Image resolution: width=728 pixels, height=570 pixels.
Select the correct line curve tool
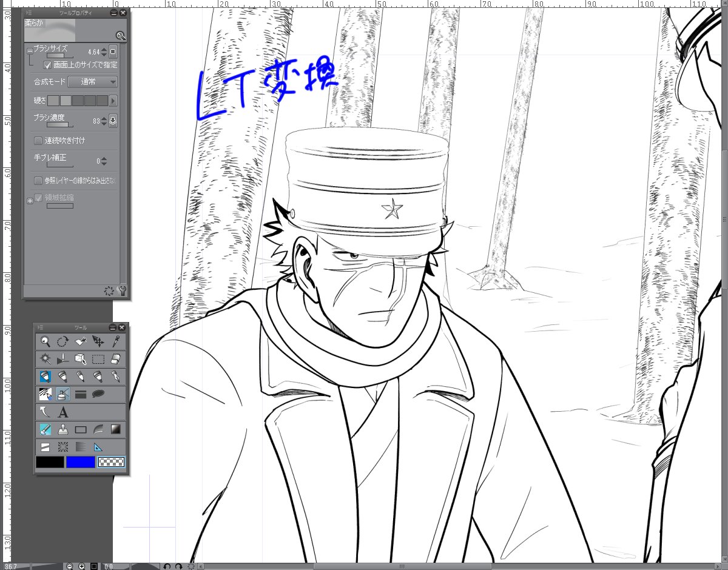point(45,412)
